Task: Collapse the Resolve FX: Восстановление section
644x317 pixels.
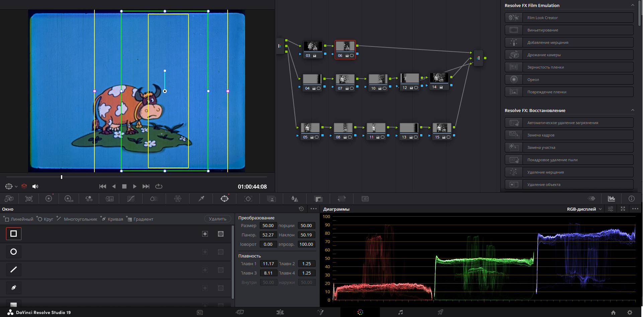Action: (632, 110)
